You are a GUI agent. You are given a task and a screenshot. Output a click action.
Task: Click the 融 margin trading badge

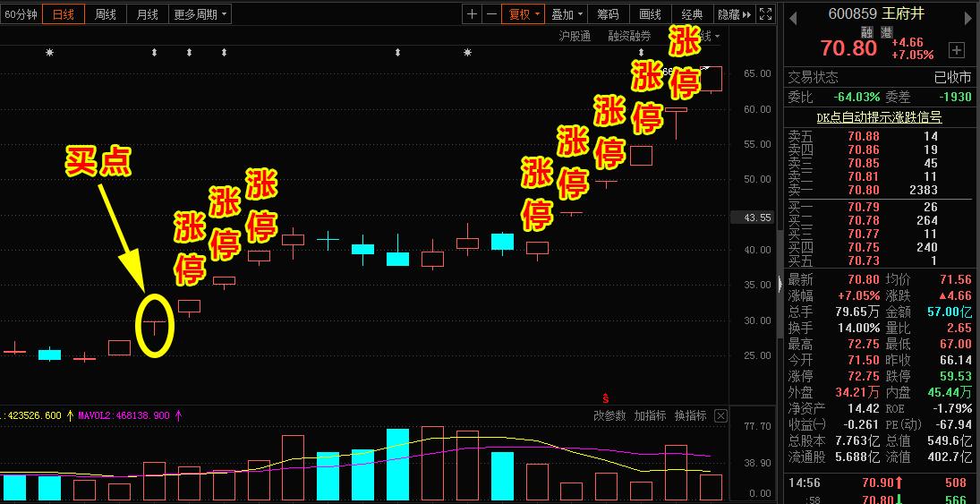coord(867,32)
